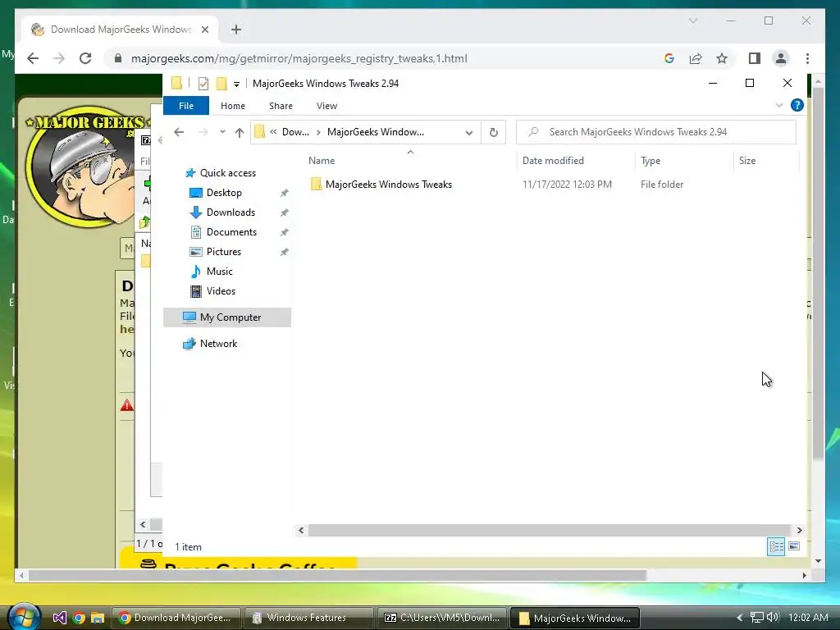Switch to Large icons view layout icon
The width and height of the screenshot is (840, 630).
(794, 546)
